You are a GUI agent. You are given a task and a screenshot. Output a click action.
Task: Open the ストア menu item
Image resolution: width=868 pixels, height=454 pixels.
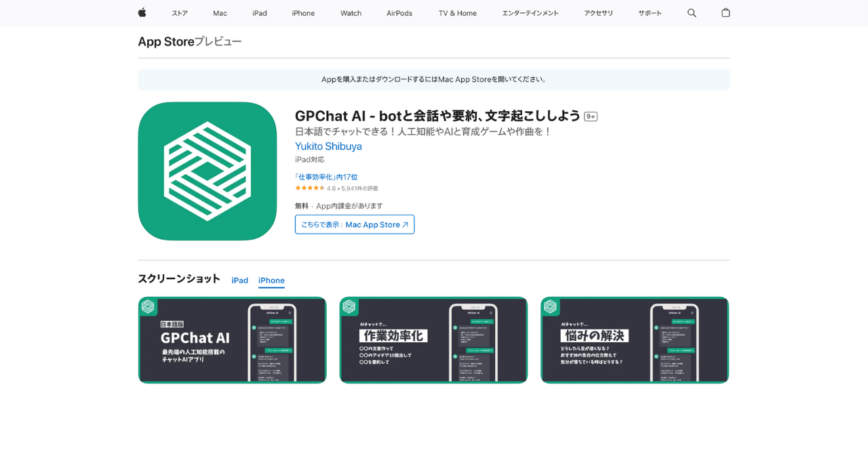click(180, 13)
